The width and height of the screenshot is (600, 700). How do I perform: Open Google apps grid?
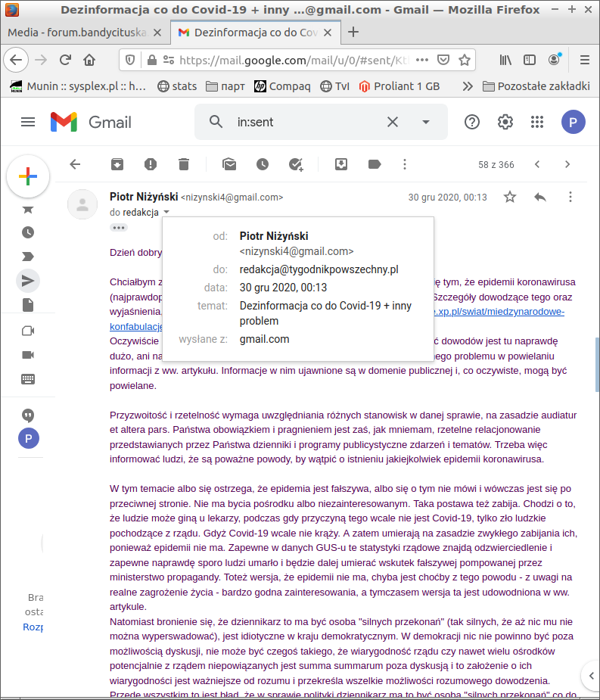[537, 122]
